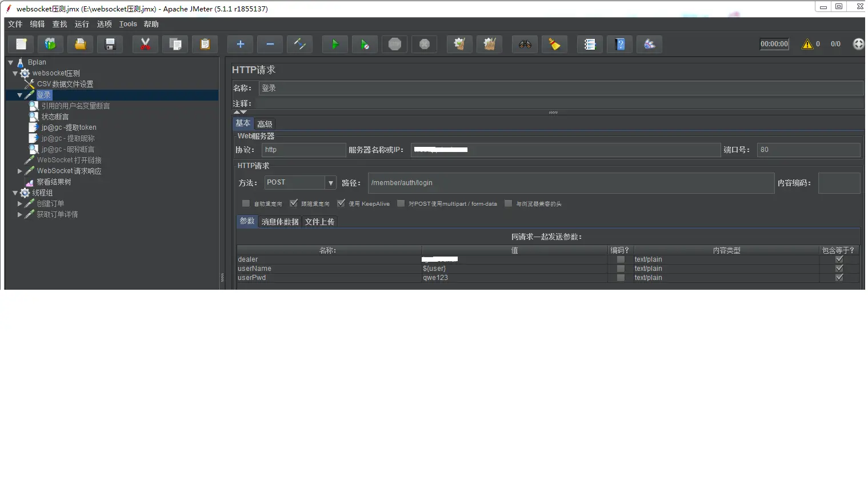Open the Tools menu

128,24
